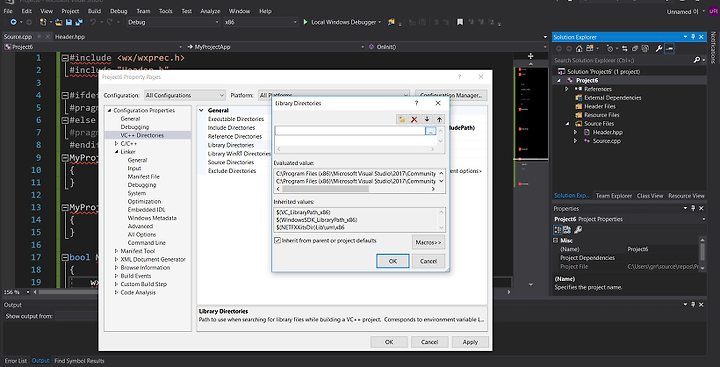Open the Debug menu
720x367 pixels.
coord(118,11)
